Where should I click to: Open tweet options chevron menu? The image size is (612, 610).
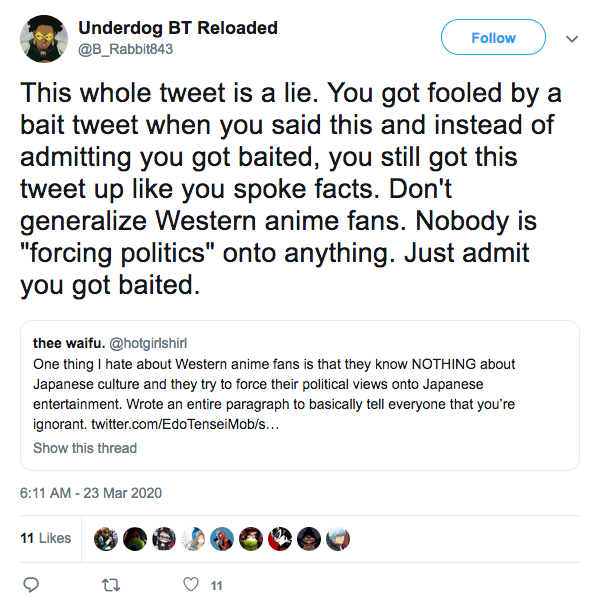coord(572,39)
